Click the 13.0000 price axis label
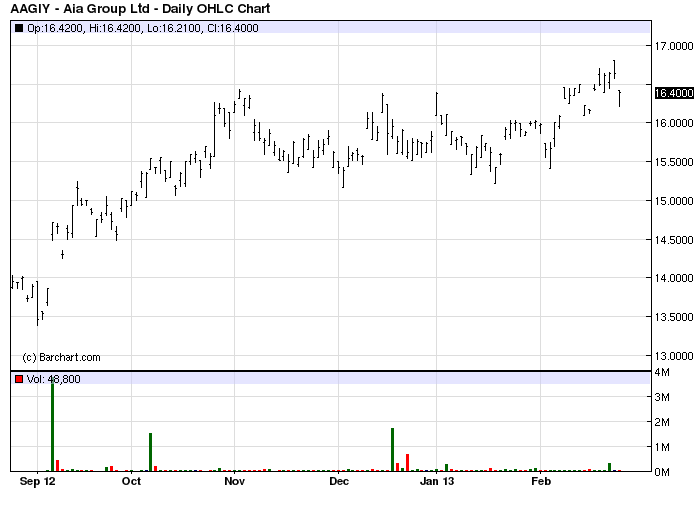 [674, 356]
